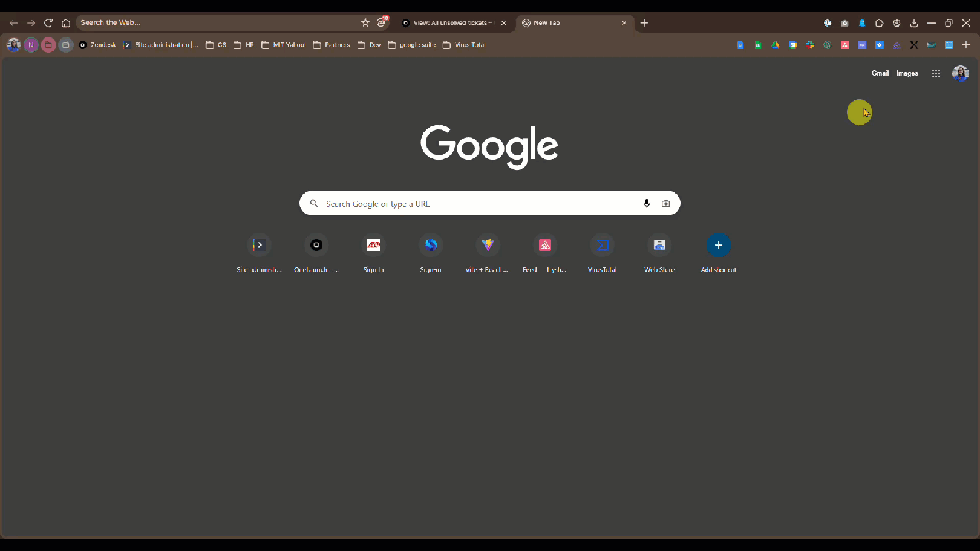Open search by image with Google Lens

(x=665, y=203)
